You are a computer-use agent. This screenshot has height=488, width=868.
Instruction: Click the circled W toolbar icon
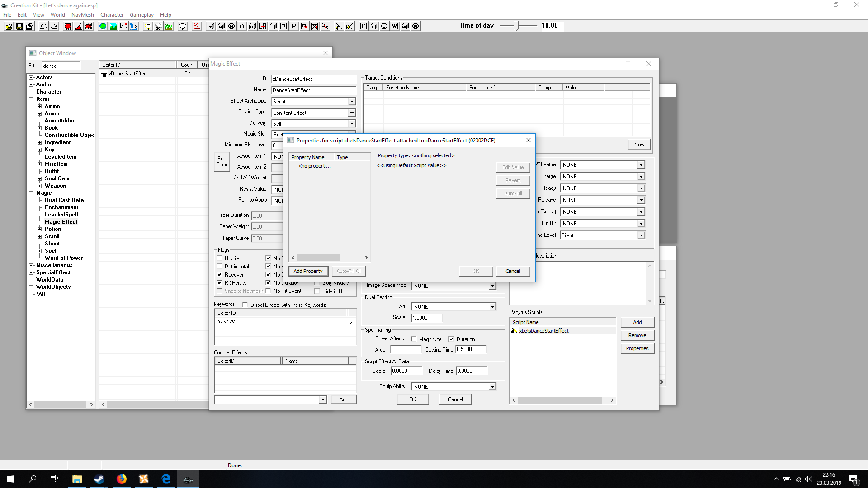pyautogui.click(x=415, y=26)
